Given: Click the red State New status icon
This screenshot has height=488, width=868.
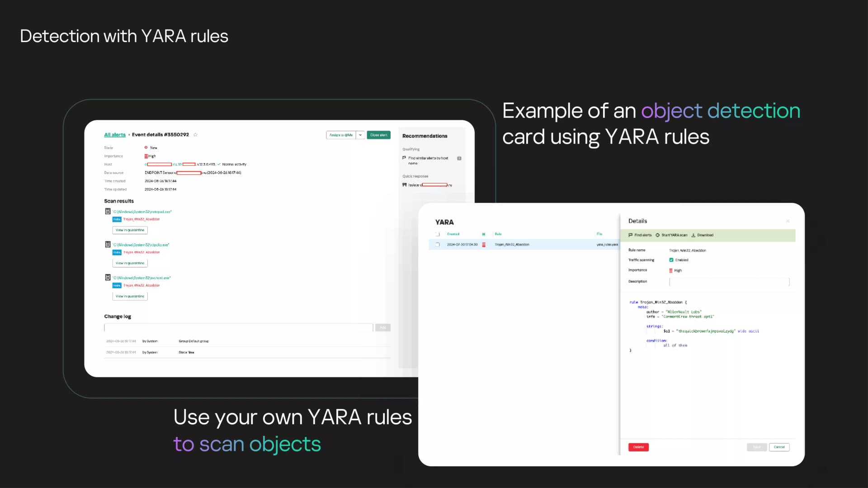Looking at the screenshot, I should [146, 147].
